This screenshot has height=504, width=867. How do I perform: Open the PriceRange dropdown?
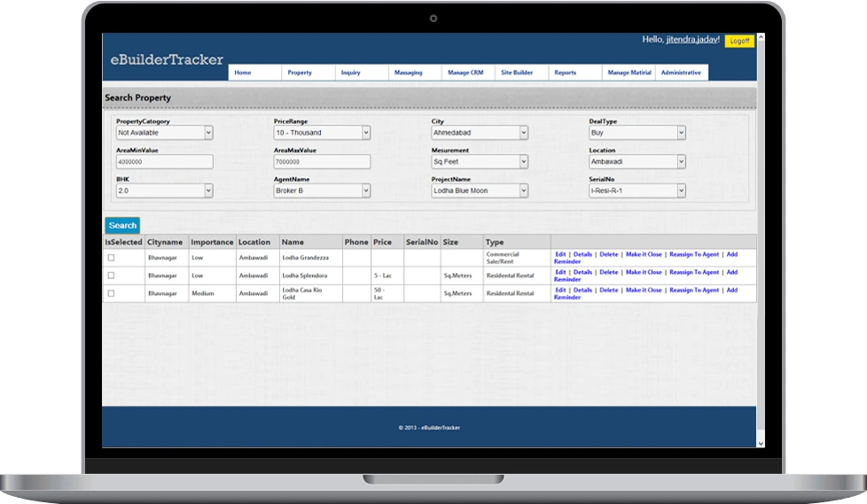[322, 133]
